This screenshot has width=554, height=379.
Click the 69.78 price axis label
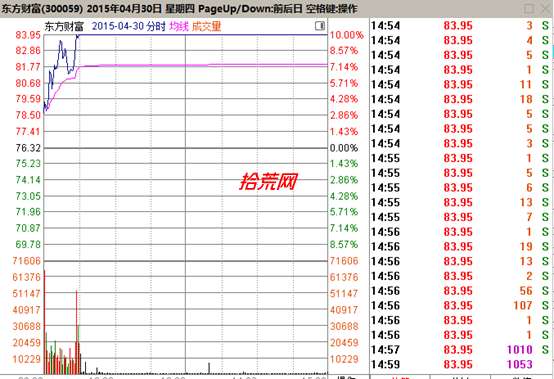pyautogui.click(x=28, y=244)
